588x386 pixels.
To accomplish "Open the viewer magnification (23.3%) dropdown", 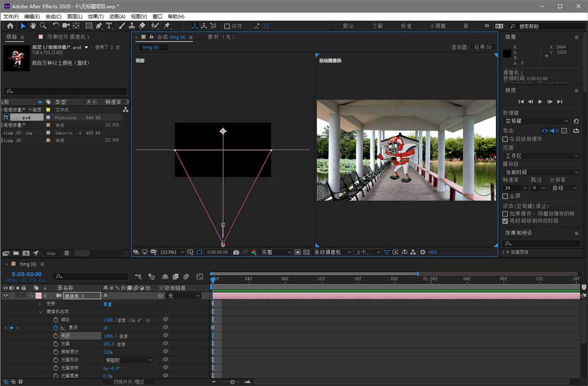I will [172, 252].
